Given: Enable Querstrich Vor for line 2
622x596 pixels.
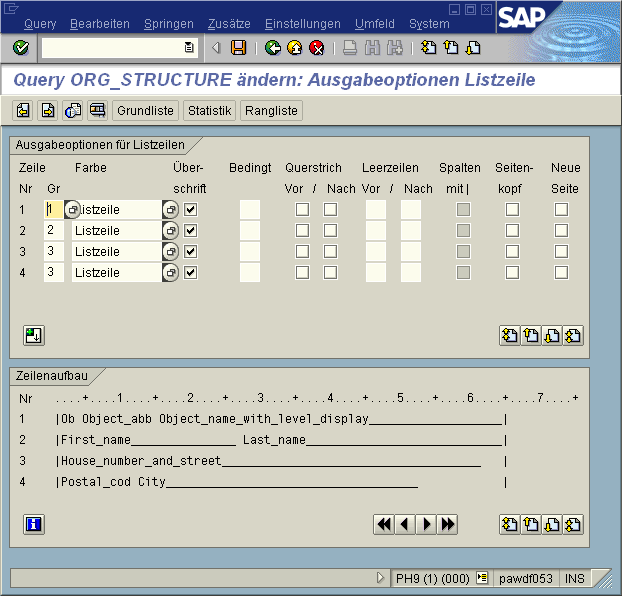Looking at the screenshot, I should [302, 230].
